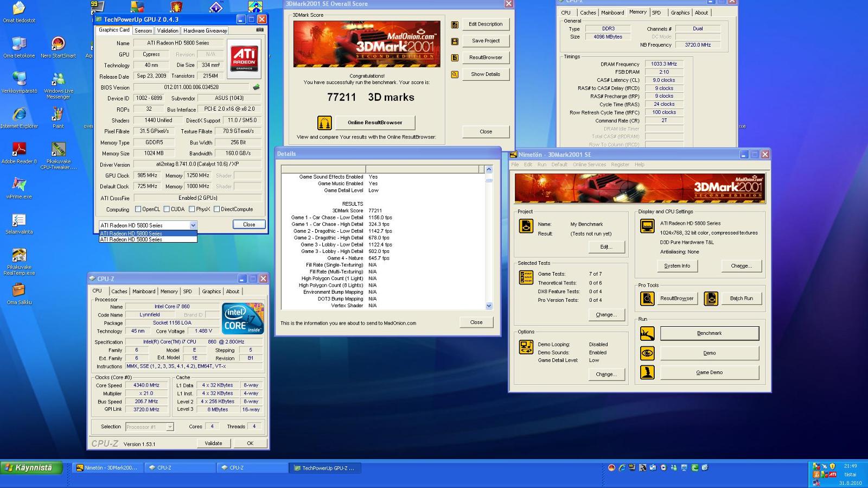Open Oma Salkku briefcase icon

pyautogui.click(x=20, y=290)
